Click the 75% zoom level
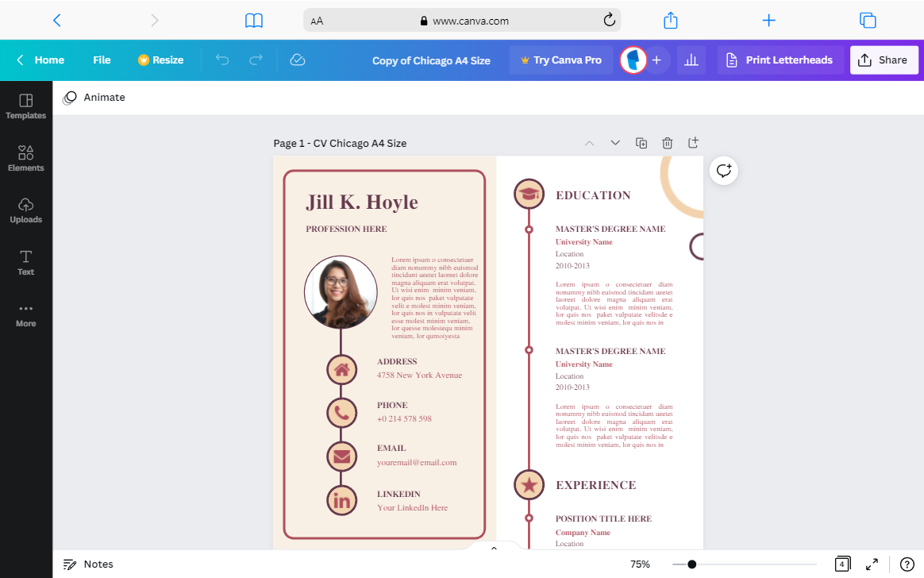 (640, 565)
